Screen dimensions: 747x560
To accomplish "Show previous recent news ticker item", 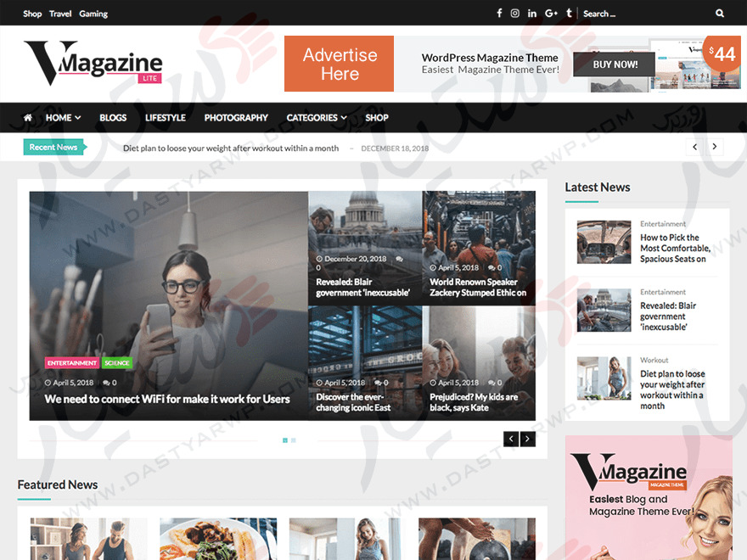I will coord(694,147).
